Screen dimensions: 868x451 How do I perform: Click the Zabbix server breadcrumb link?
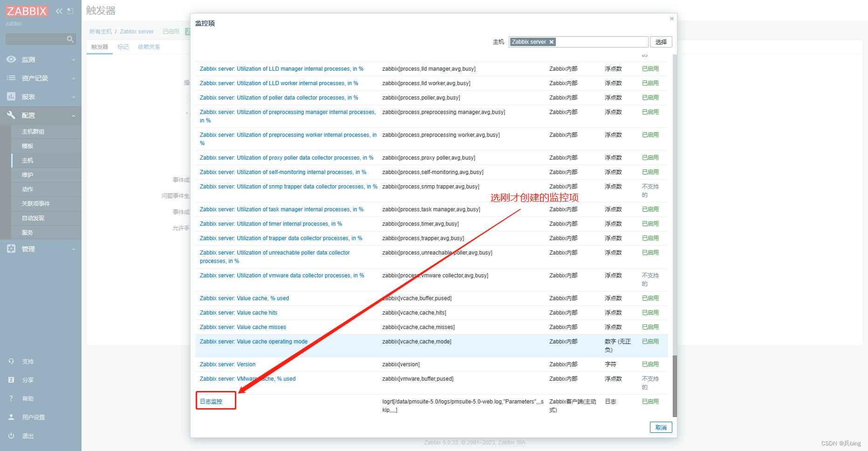click(137, 32)
